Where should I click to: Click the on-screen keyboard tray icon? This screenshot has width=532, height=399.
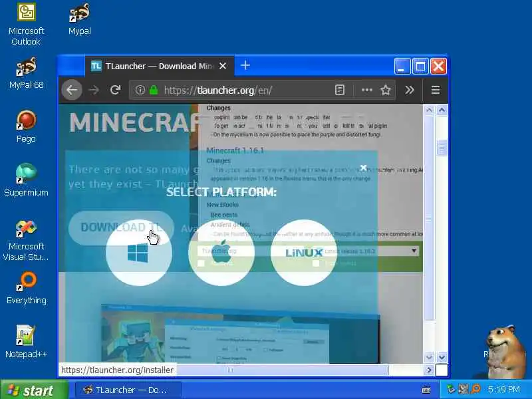(x=426, y=390)
